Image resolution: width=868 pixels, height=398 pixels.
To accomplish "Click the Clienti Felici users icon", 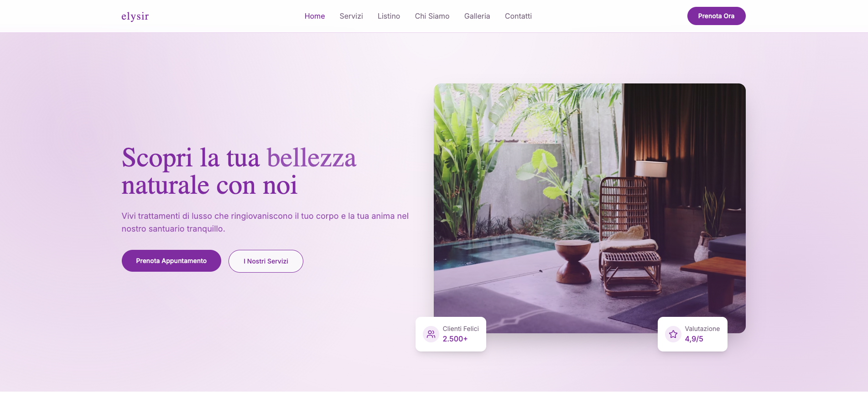I will tap(431, 334).
